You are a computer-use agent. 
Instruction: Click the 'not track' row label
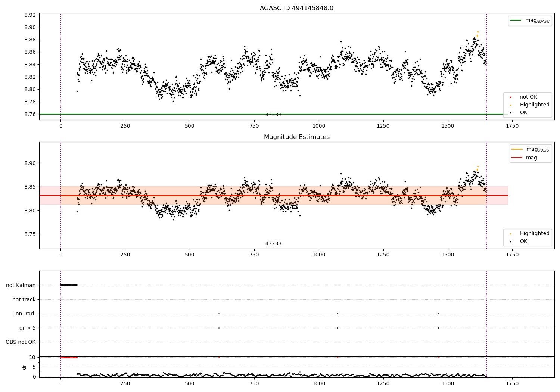point(24,299)
